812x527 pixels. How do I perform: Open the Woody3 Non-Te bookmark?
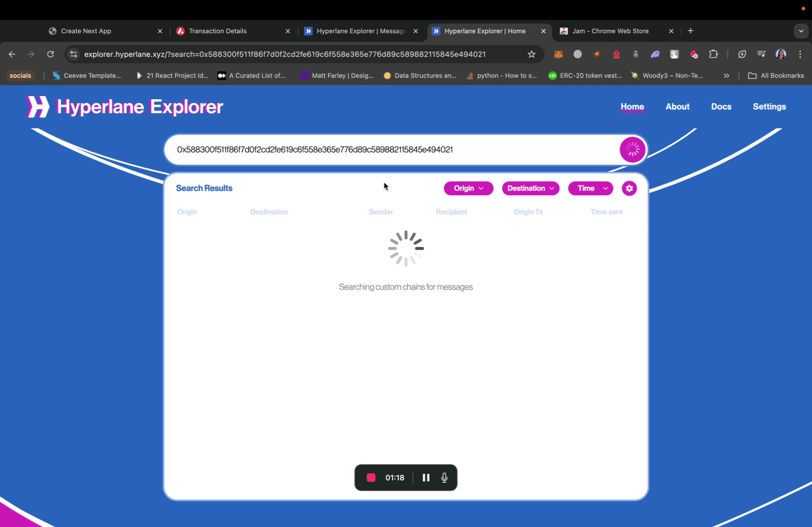667,76
